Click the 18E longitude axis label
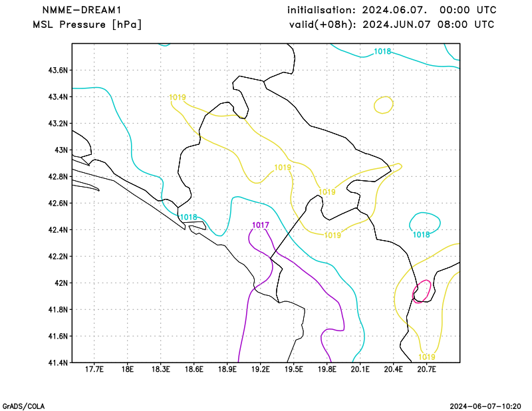The height and width of the screenshot is (411, 532). 127,369
